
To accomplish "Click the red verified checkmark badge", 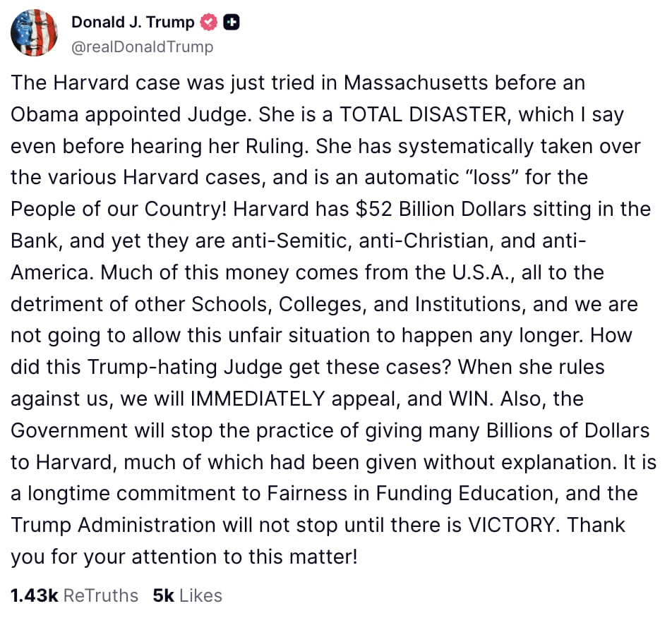I will click(x=209, y=23).
